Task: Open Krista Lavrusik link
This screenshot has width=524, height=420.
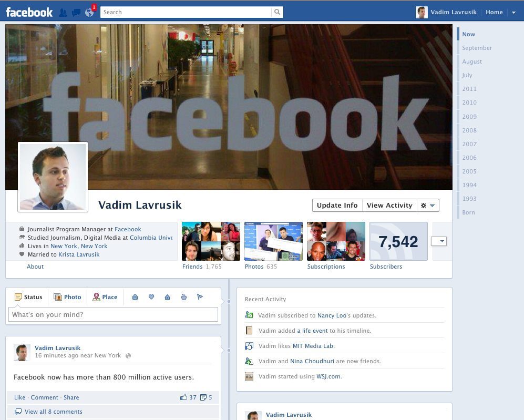Action: pyautogui.click(x=79, y=254)
